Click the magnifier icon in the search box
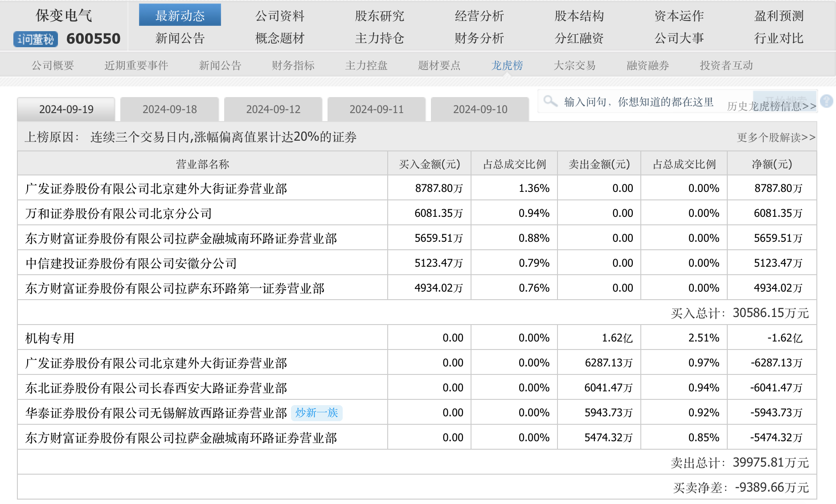 coord(550,102)
